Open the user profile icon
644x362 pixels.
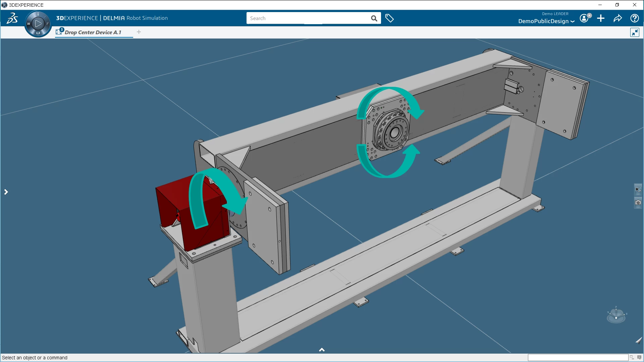click(x=585, y=18)
